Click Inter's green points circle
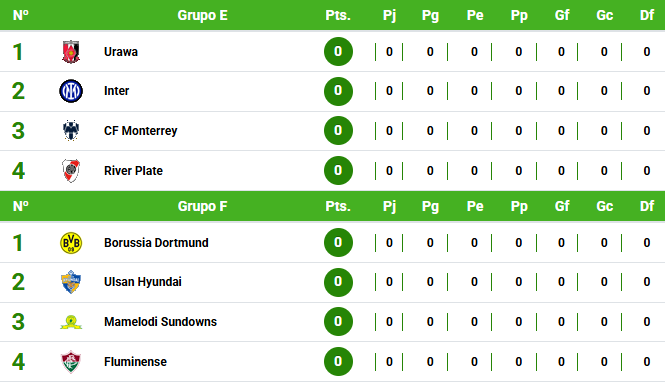Image resolution: width=665 pixels, height=382 pixels. 338,91
